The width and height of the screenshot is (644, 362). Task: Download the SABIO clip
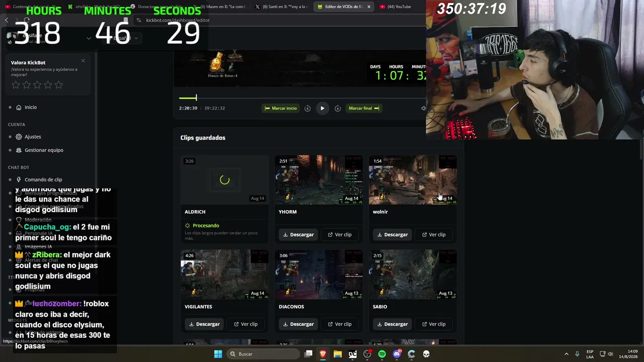click(x=392, y=324)
